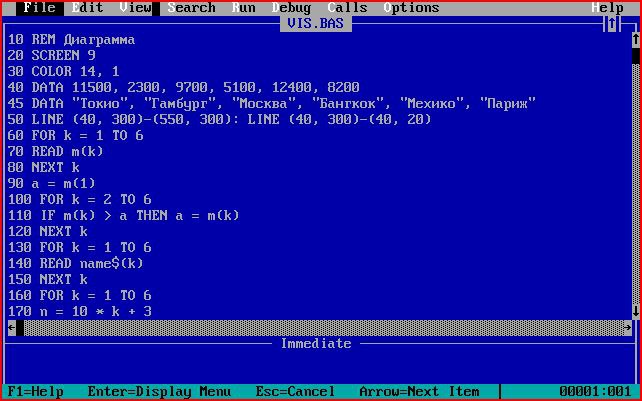
Task: Open the View menu
Action: 136,8
